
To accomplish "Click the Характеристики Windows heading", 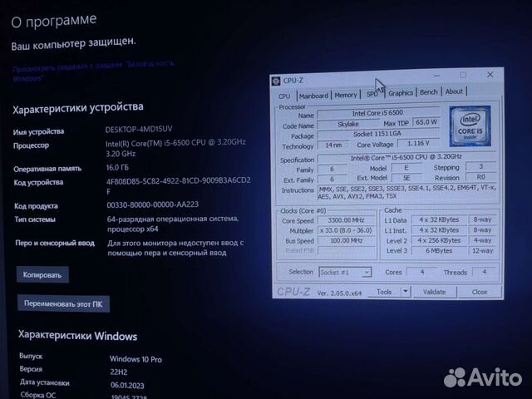I will (77, 336).
